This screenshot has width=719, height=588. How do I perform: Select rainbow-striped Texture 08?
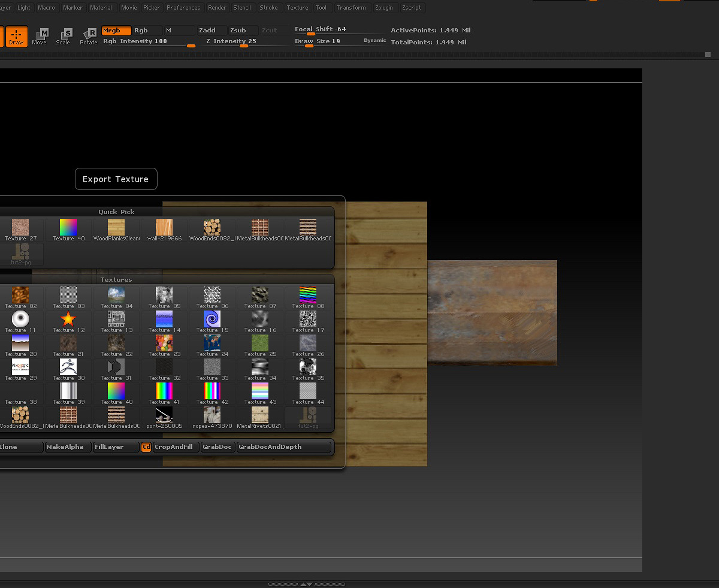coord(308,298)
